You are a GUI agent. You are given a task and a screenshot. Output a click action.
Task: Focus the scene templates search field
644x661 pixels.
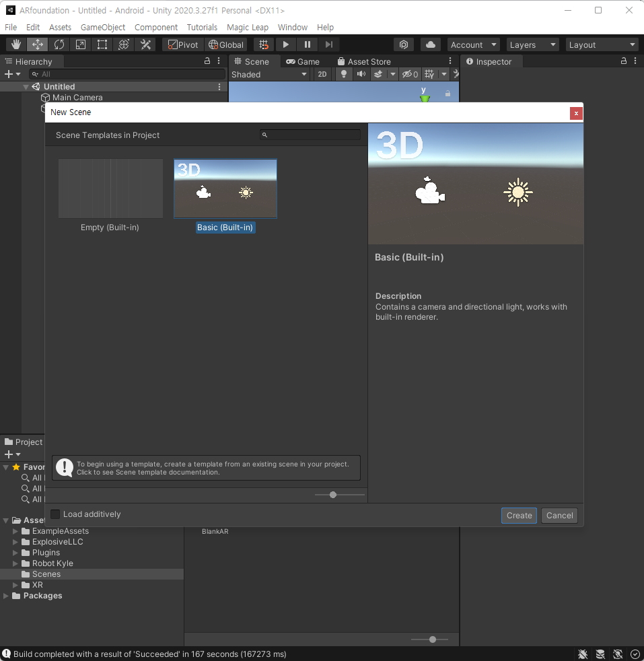pyautogui.click(x=310, y=135)
